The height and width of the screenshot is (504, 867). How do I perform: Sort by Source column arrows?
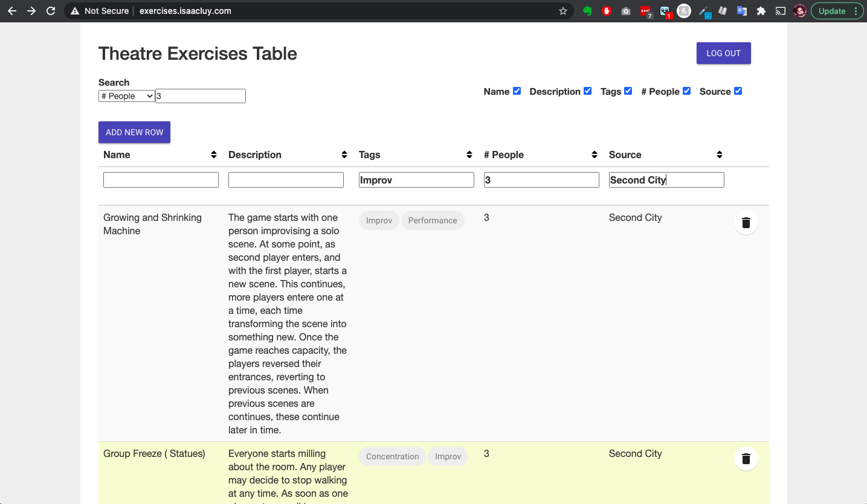[720, 155]
